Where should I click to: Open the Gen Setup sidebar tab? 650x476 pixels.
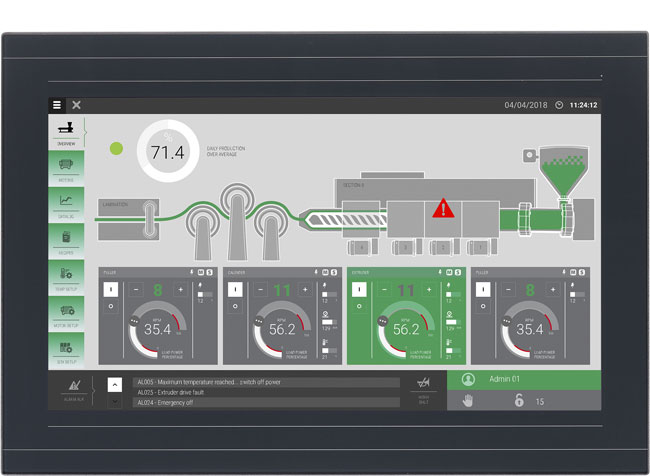66,347
